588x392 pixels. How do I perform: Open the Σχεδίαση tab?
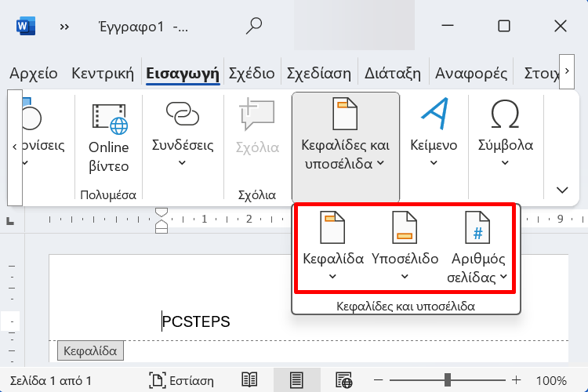click(x=319, y=73)
